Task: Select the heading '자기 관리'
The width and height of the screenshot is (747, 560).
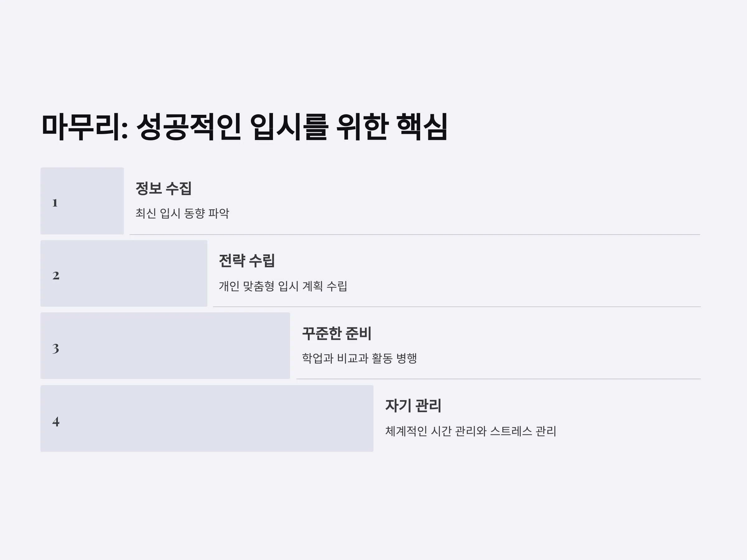Action: pyautogui.click(x=413, y=406)
